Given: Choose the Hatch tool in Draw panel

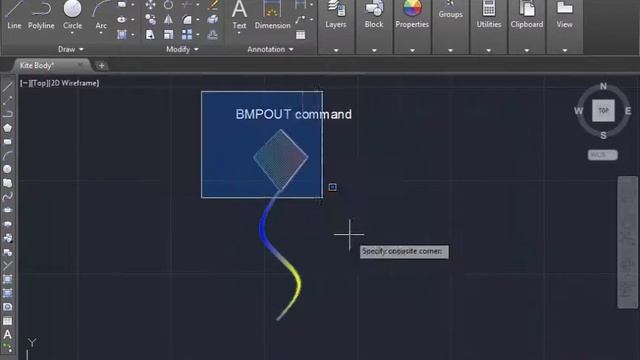Looking at the screenshot, I should click(122, 35).
